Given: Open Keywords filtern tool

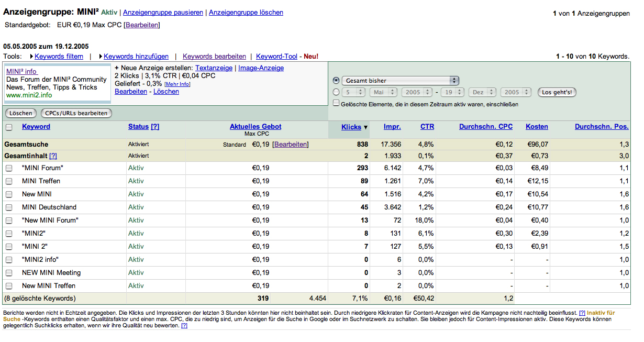Looking at the screenshot, I should [x=59, y=57].
